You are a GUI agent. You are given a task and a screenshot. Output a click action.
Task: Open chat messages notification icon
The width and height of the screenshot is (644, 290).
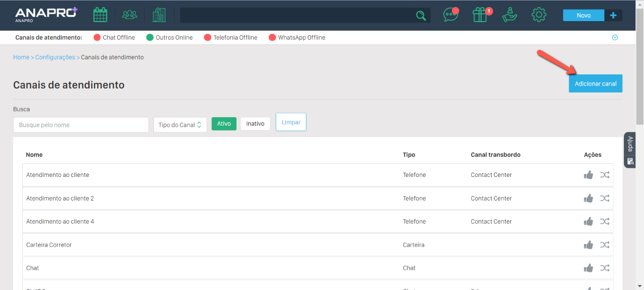point(450,15)
